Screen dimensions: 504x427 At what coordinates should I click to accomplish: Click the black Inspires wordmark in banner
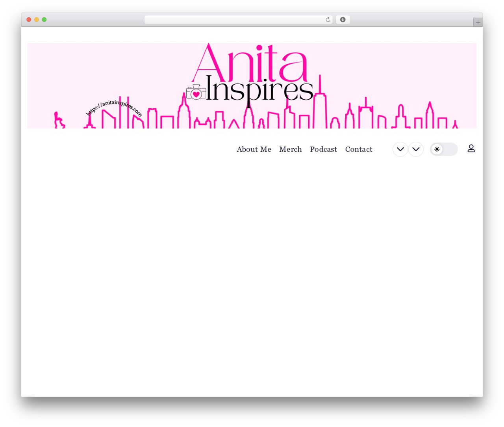click(259, 90)
